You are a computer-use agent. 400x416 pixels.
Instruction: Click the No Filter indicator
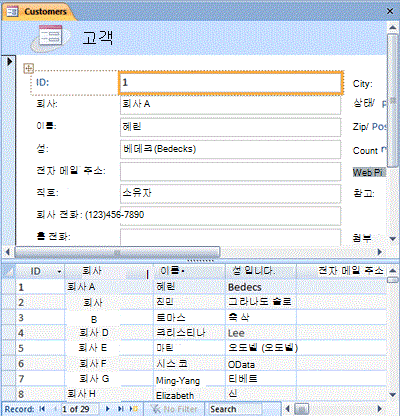click(x=174, y=409)
